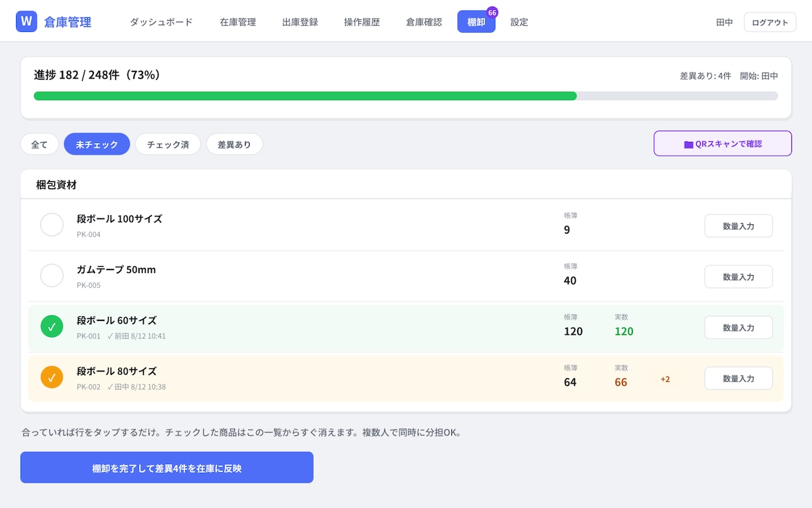Click the W warehouse logo icon
Image resolution: width=812 pixels, height=508 pixels.
tap(27, 21)
